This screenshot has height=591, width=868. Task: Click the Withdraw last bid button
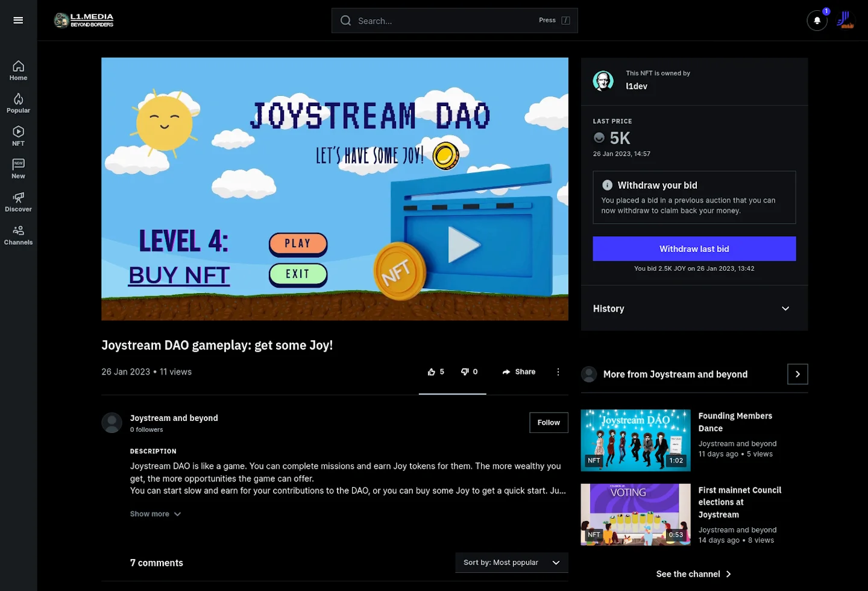[694, 248]
